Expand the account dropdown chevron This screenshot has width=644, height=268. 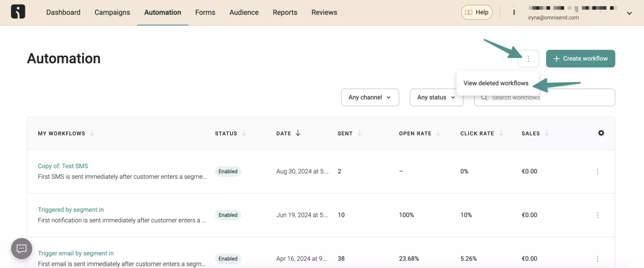tap(629, 13)
